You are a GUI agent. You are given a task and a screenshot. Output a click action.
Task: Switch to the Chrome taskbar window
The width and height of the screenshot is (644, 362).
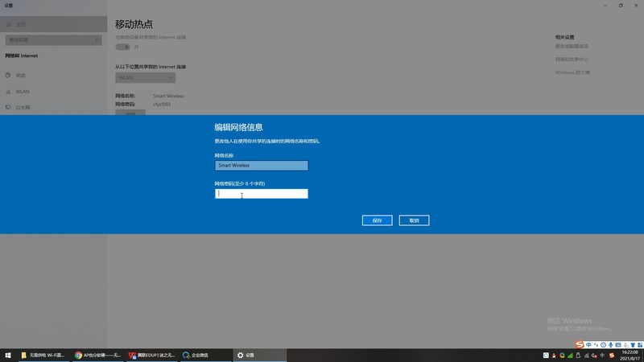(x=97, y=355)
